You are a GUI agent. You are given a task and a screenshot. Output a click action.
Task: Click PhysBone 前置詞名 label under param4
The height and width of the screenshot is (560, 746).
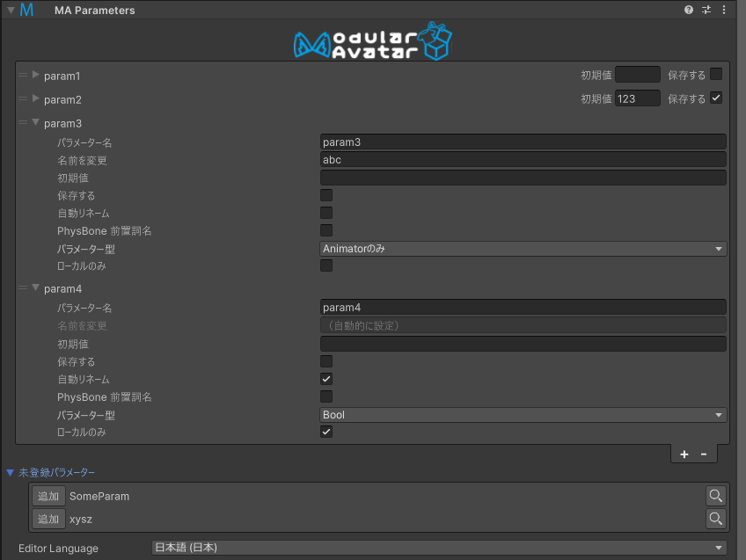[x=104, y=397]
